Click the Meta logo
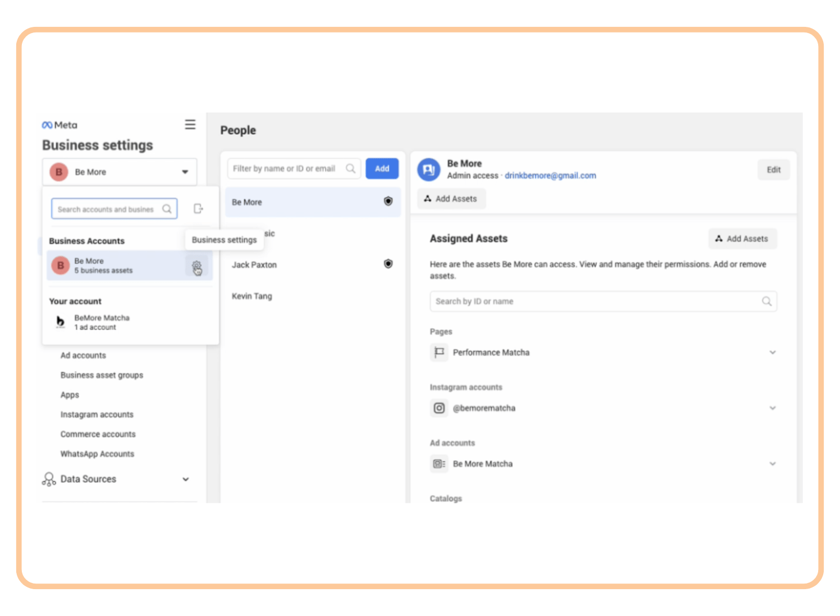Viewport: 840px width, 616px height. point(59,125)
